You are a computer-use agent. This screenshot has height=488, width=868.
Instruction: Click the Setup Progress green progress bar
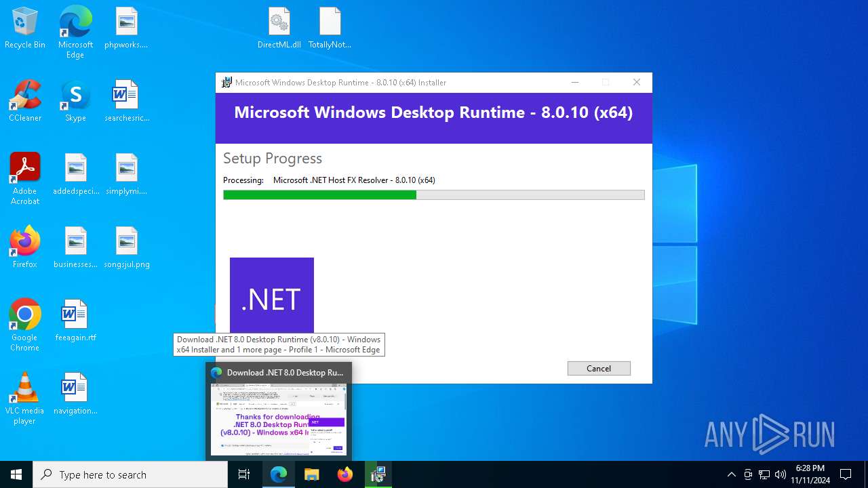tap(434, 195)
